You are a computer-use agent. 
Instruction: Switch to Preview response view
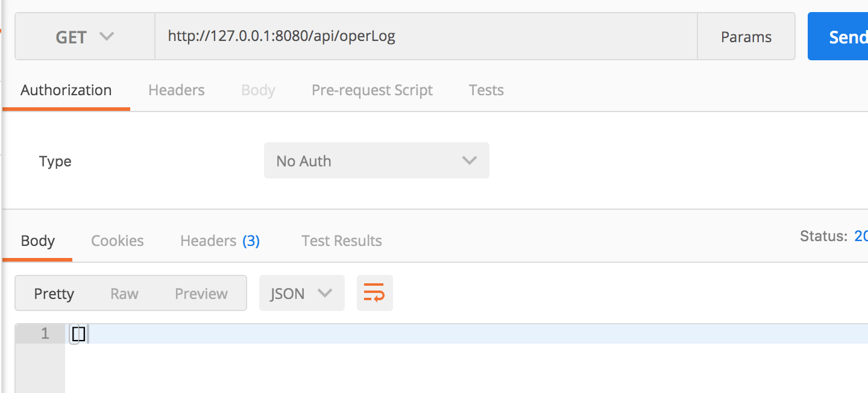click(x=201, y=294)
